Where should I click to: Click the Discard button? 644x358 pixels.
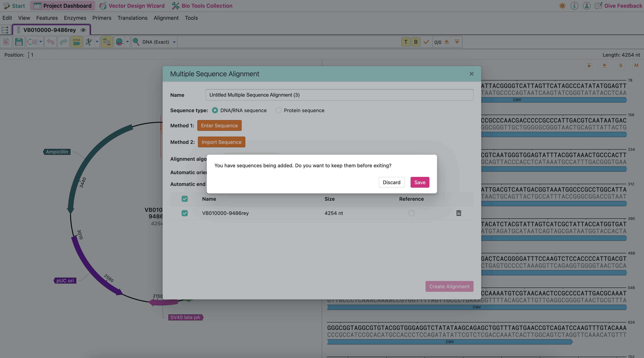[392, 182]
